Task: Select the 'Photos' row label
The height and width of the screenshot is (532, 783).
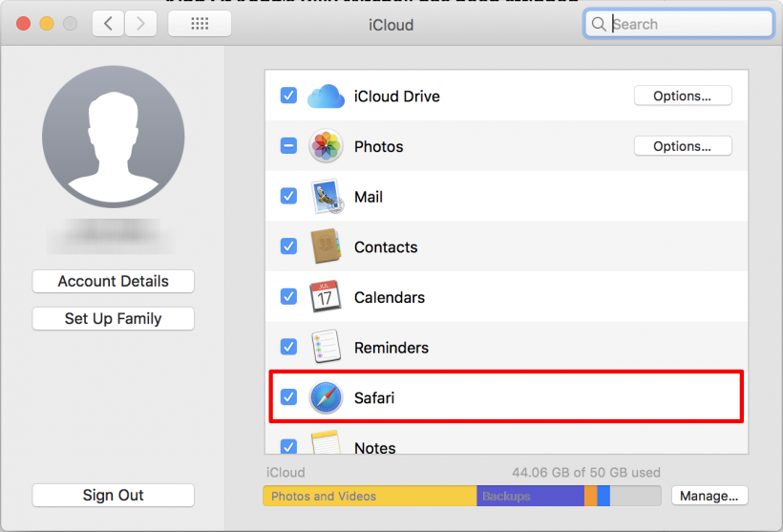Action: (x=378, y=146)
